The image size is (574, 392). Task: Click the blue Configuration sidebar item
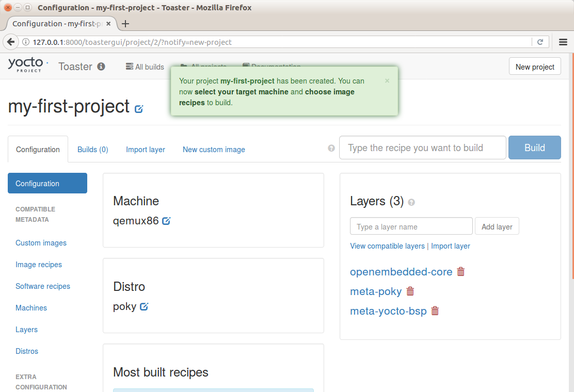pos(47,183)
